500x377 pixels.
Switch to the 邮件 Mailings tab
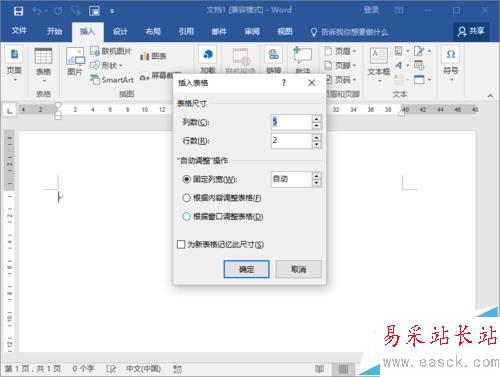click(219, 32)
